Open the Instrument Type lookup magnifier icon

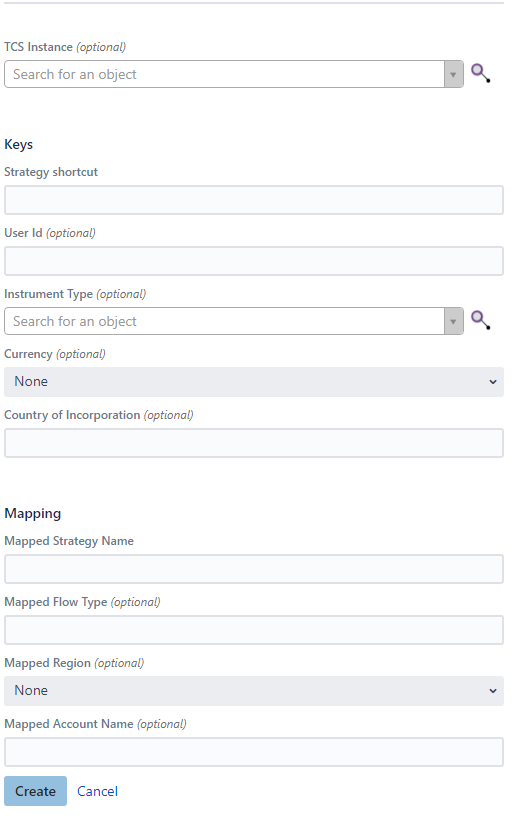point(481,321)
